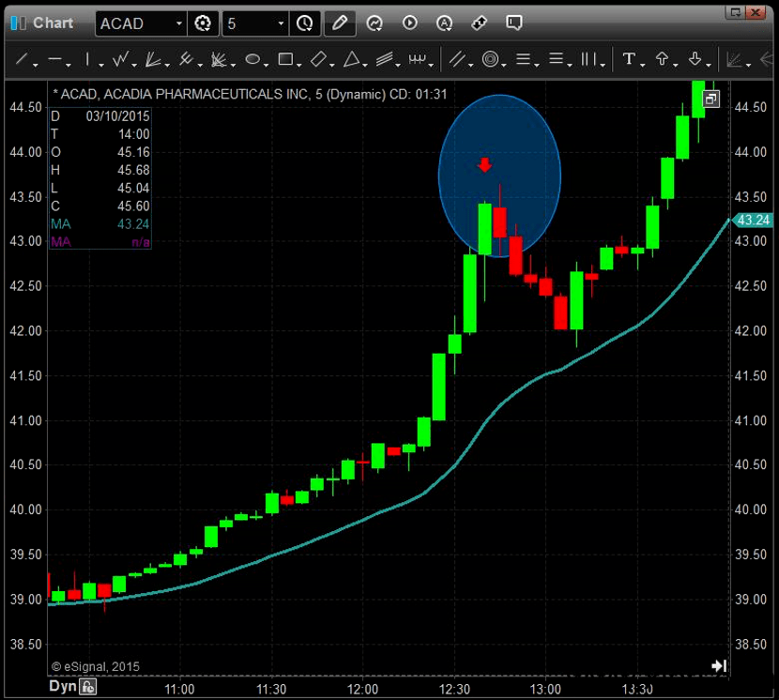This screenshot has width=779, height=700.
Task: Open the comment note icon
Action: tap(513, 23)
